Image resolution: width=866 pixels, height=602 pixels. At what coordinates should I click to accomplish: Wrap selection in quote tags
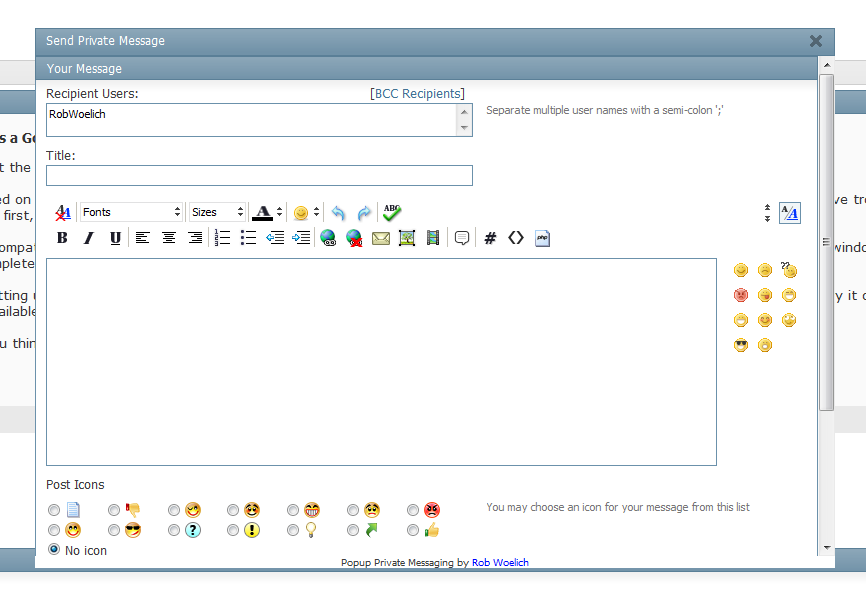(x=462, y=238)
